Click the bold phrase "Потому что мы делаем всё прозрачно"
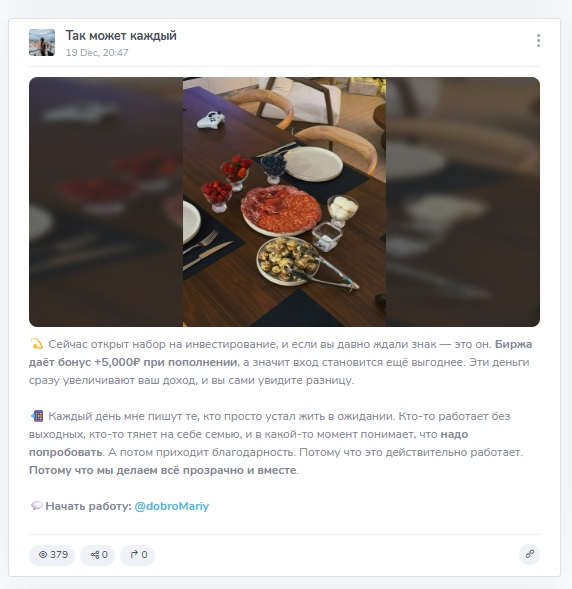This screenshot has height=589, width=572. tap(137, 470)
